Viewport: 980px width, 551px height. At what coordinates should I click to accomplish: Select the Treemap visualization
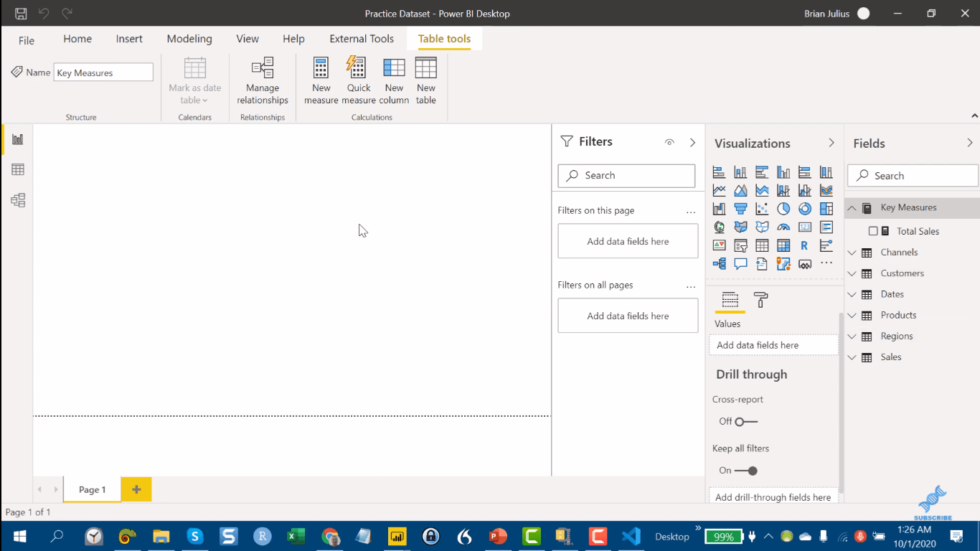[x=826, y=209]
